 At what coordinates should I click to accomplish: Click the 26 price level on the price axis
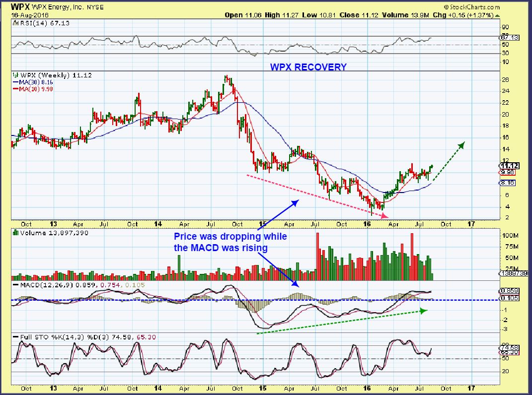pos(505,80)
